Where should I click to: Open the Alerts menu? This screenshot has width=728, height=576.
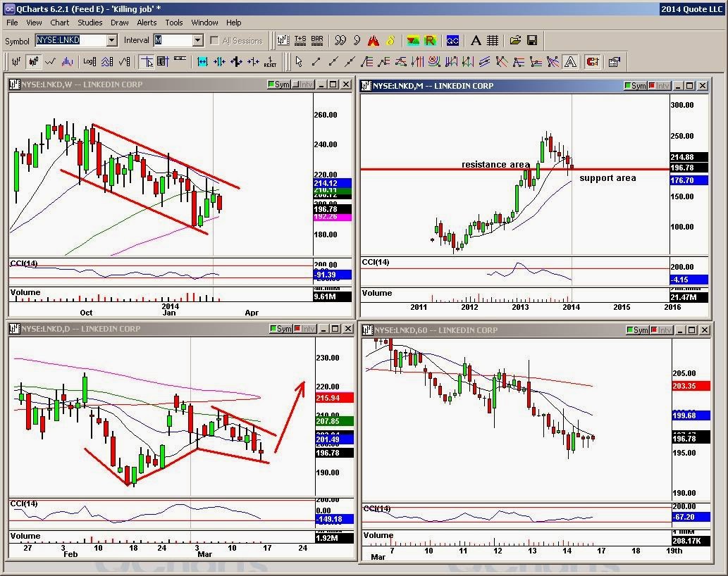(147, 23)
